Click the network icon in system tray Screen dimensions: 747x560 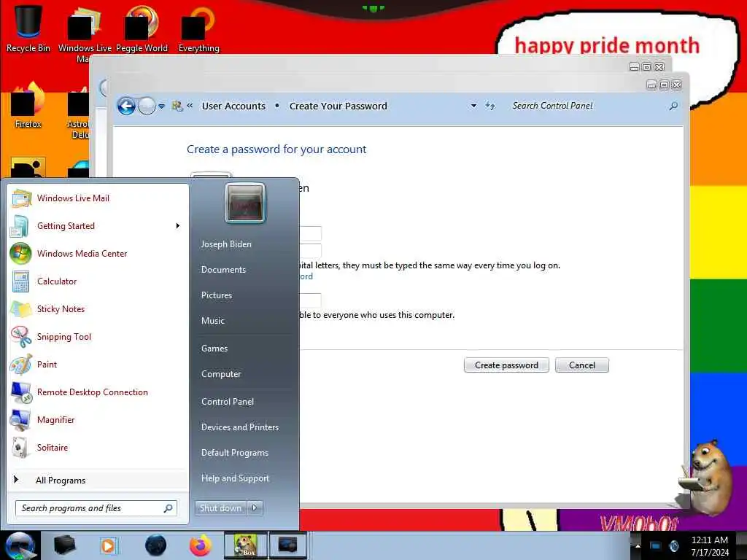tap(656, 545)
